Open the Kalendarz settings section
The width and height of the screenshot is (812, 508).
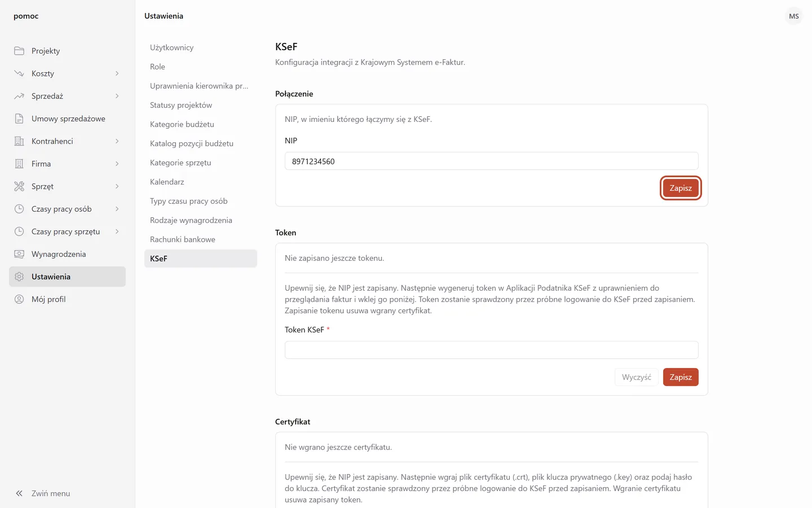click(201, 182)
